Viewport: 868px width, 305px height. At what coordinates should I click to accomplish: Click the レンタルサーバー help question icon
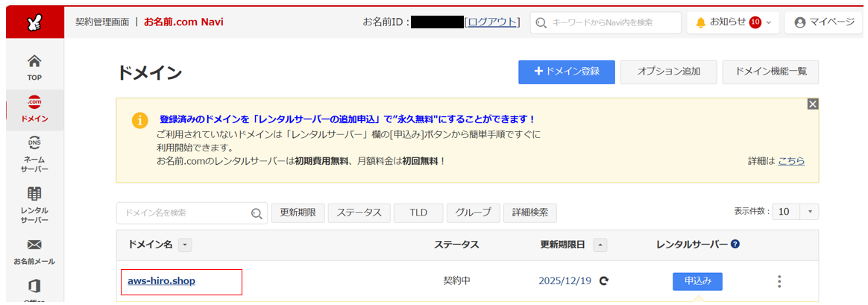[735, 244]
